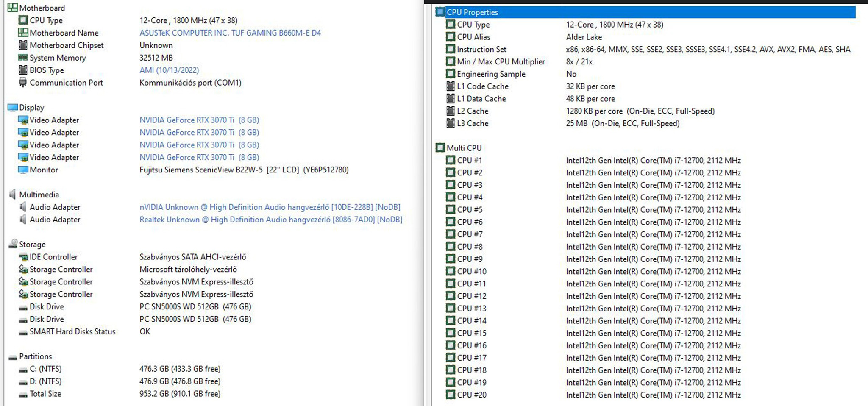
Task: Click the D: (NTFS) drive icon
Action: tap(23, 382)
